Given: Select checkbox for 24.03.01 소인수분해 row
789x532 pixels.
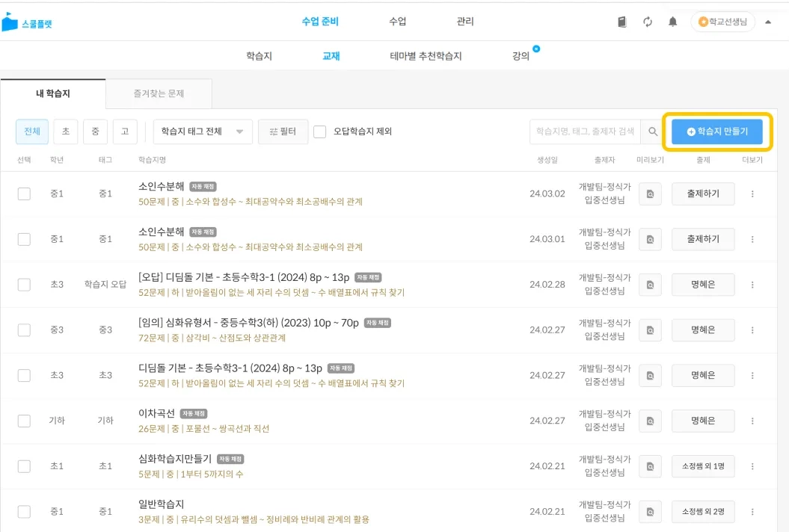Looking at the screenshot, I should pos(24,239).
